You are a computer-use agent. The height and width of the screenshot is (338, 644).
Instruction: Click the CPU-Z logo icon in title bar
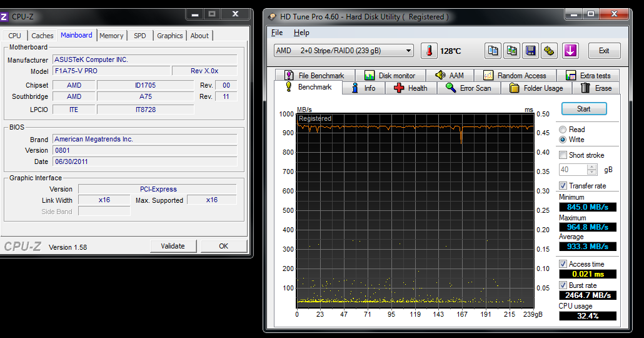4,17
